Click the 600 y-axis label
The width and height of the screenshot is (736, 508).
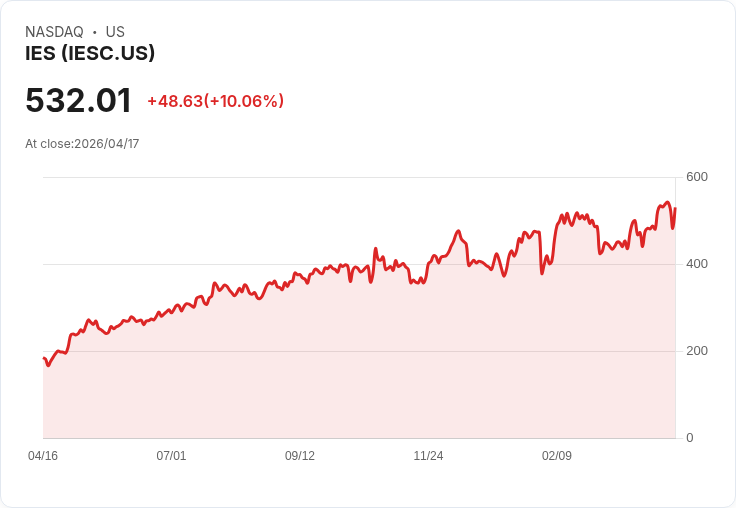696,177
